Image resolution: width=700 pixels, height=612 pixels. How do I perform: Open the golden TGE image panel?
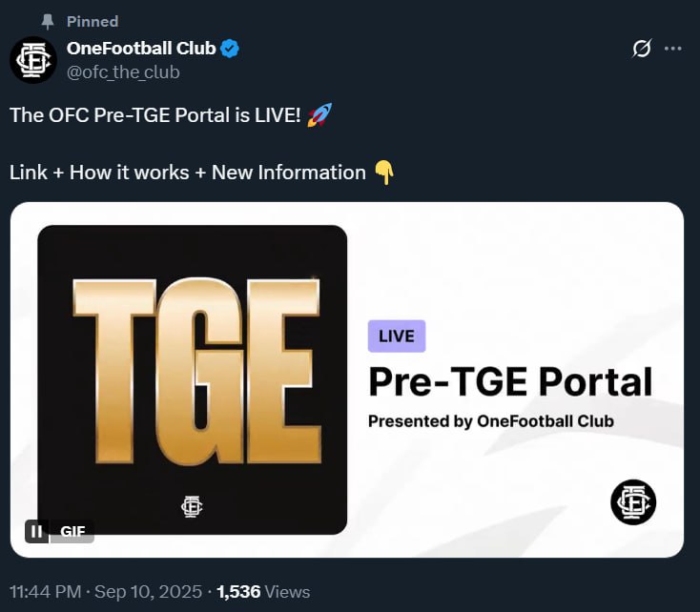(193, 379)
